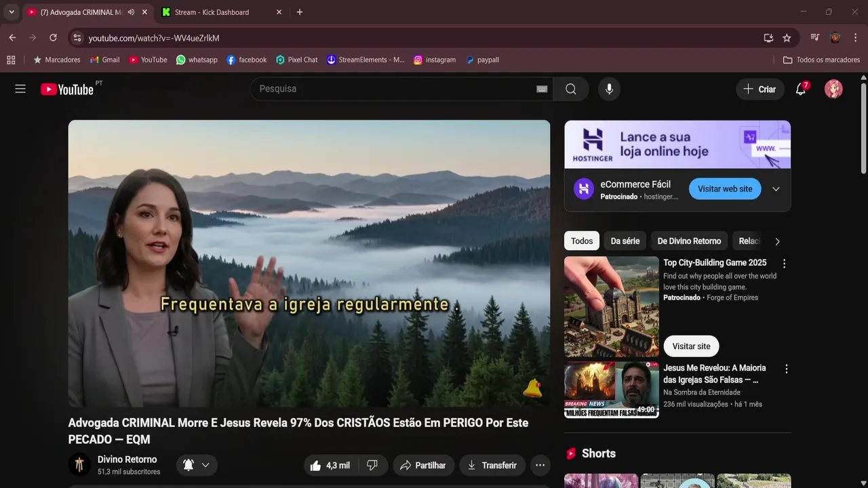Open the more actions ellipsis under video
868x488 pixels.
tap(540, 465)
